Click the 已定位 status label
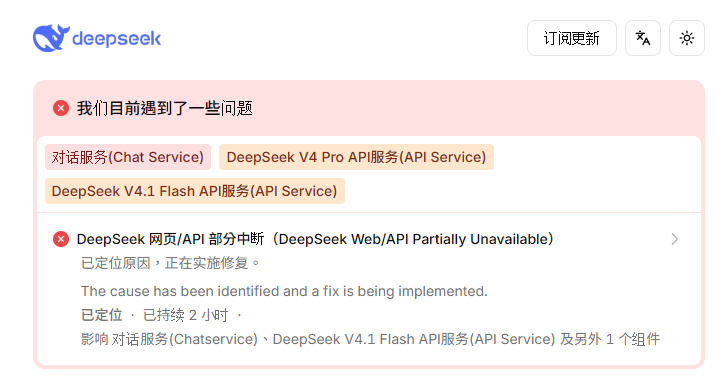This screenshot has width=723, height=385. pyautogui.click(x=101, y=315)
